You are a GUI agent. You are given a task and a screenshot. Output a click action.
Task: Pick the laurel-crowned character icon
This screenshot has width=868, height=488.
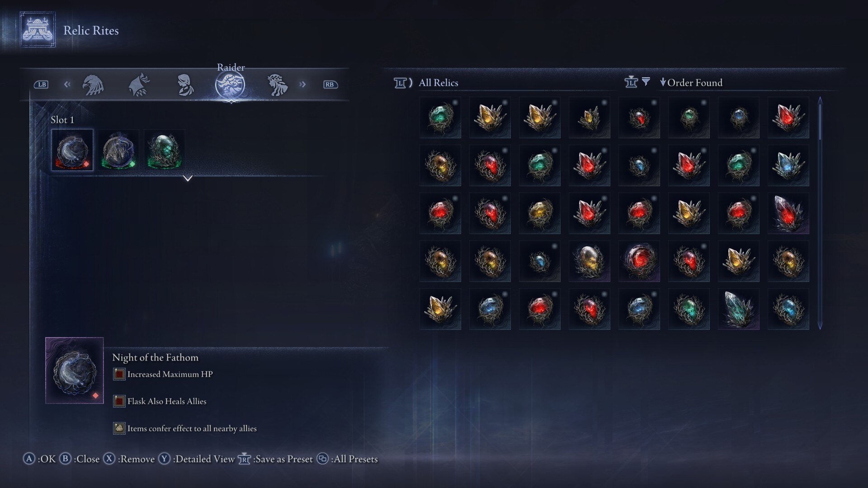point(277,84)
